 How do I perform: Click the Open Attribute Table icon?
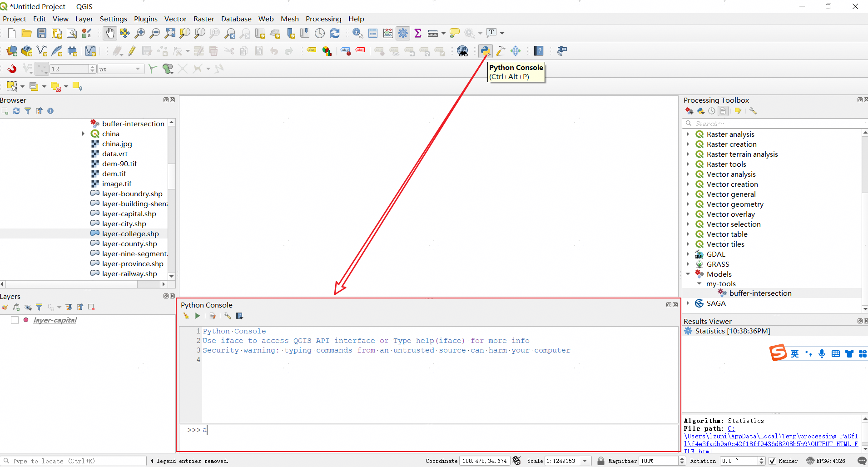pyautogui.click(x=373, y=33)
